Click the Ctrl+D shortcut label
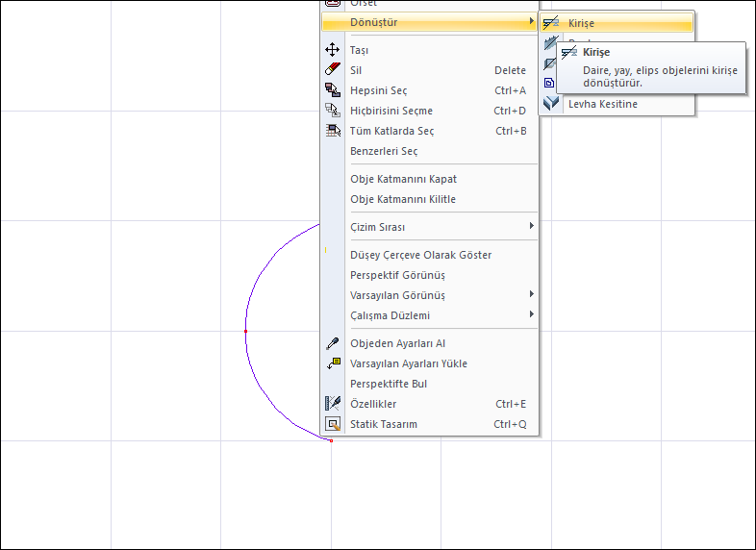This screenshot has width=756, height=550. 510,111
